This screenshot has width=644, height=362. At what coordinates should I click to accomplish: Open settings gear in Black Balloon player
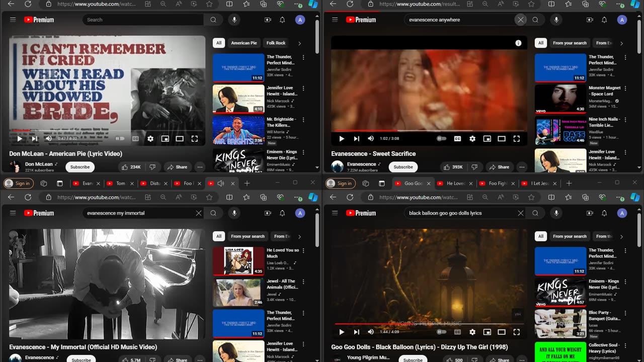point(472,332)
